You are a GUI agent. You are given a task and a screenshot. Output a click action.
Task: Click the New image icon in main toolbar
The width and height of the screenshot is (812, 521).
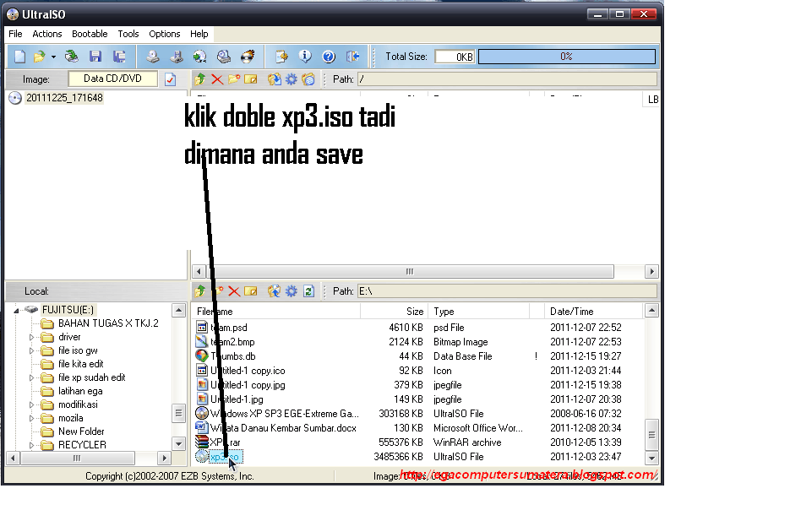click(x=19, y=57)
